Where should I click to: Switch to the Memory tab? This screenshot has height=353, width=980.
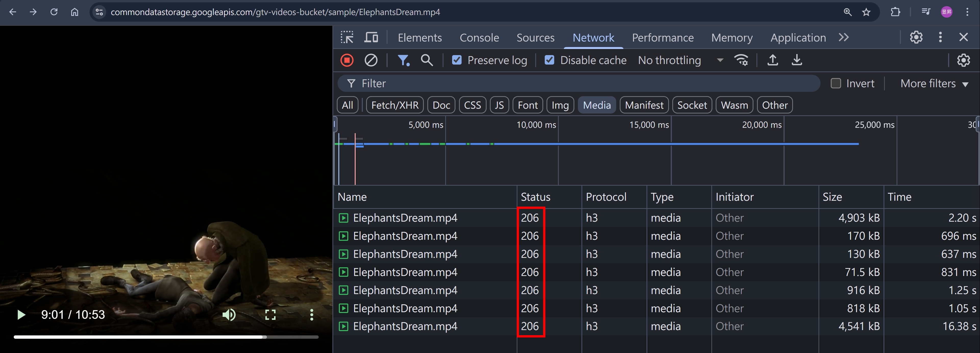click(x=732, y=38)
